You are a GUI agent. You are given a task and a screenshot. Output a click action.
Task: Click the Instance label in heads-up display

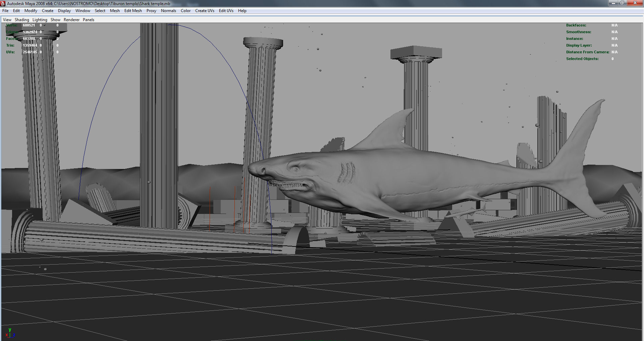(575, 39)
